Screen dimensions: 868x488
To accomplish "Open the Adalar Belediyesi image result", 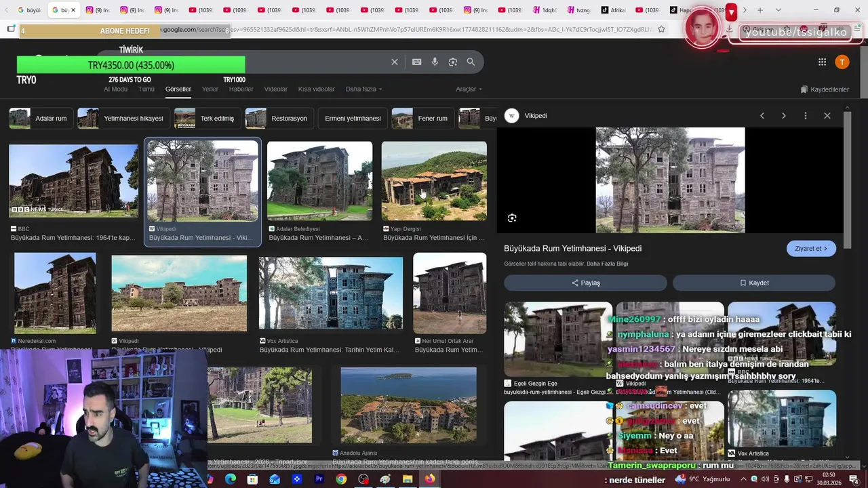I will click(319, 181).
